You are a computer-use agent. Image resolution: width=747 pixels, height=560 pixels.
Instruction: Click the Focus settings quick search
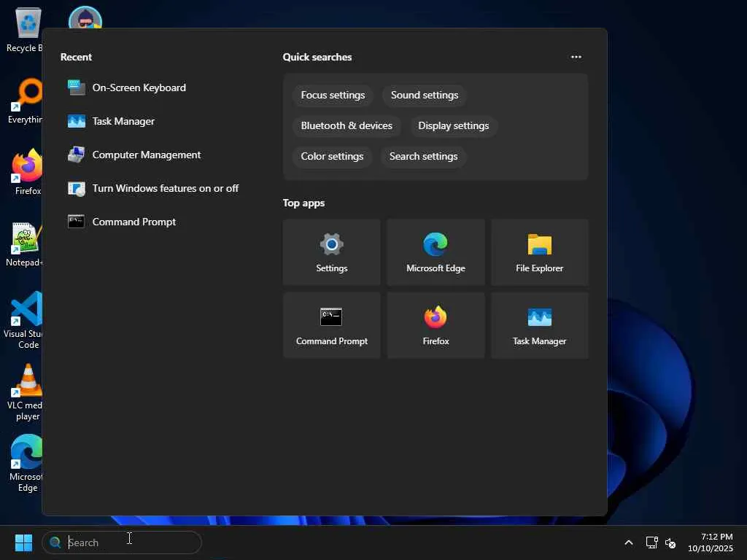333,95
